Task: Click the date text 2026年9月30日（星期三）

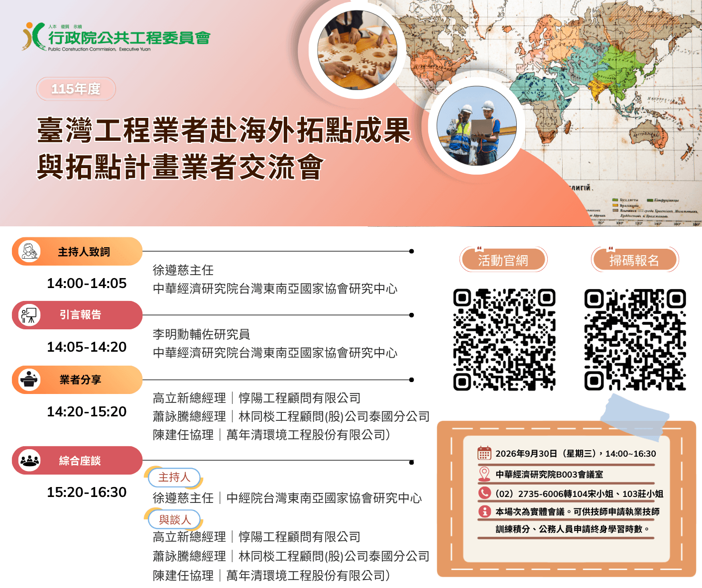Action: (x=547, y=454)
